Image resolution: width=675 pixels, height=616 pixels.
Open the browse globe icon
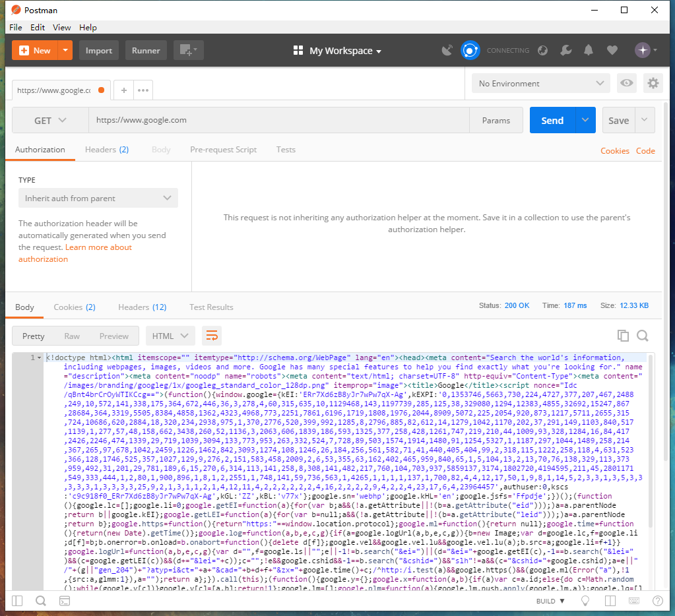coord(543,50)
